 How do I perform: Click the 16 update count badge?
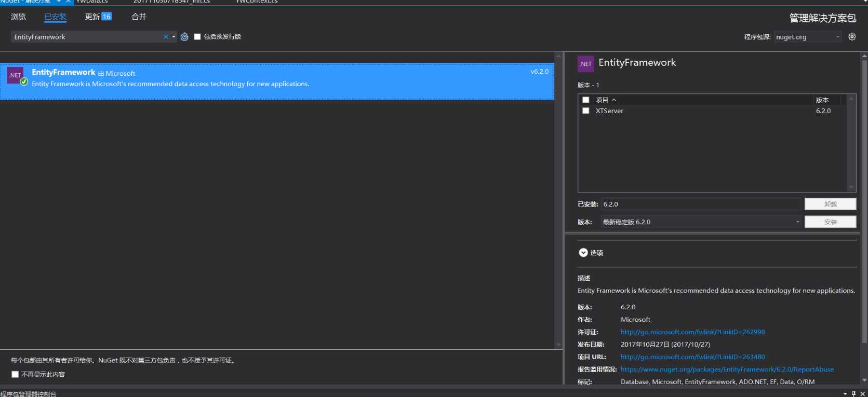coord(106,17)
